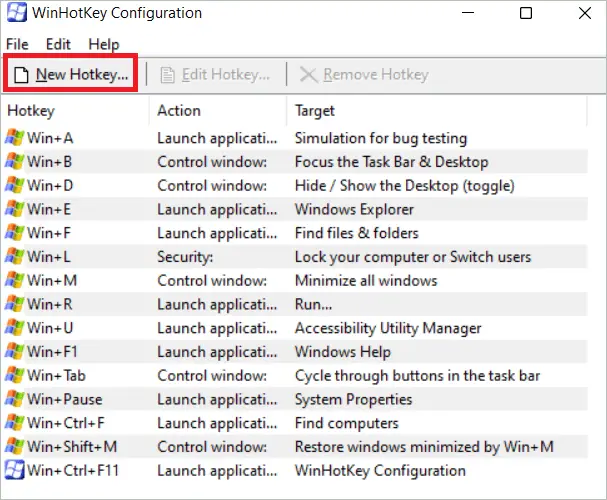This screenshot has height=500, width=607.
Task: Click the Remove Hotkey toolbar button
Action: (x=364, y=74)
